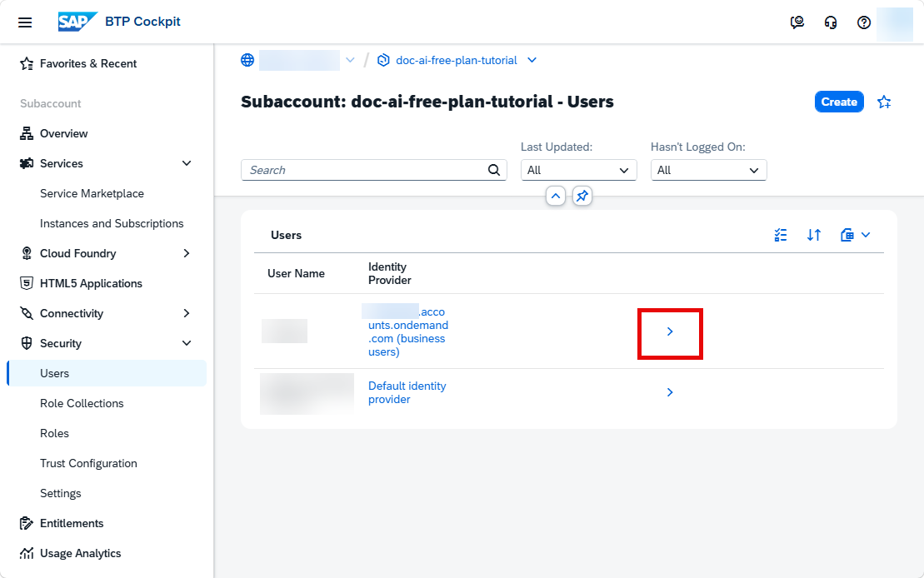The image size is (924, 578).
Task: Open the doc-ai-free-plan-tutorial breadcrumb dropdown arrow
Action: 532,60
